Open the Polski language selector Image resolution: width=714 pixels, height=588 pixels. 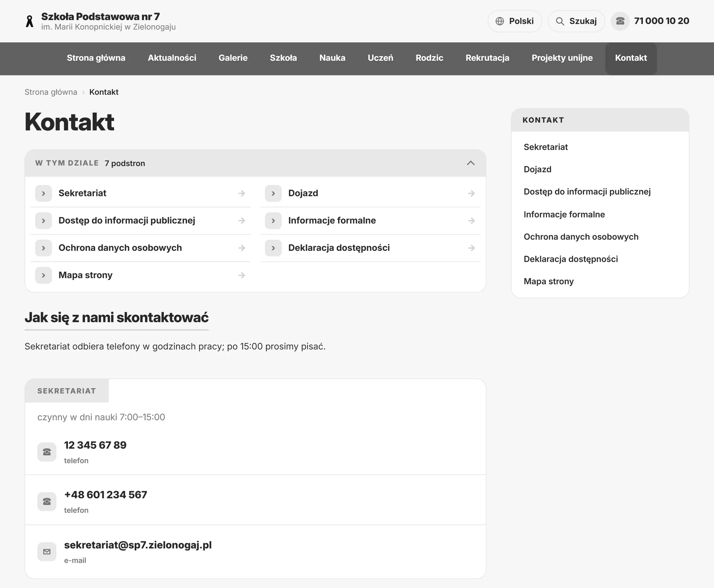pyautogui.click(x=515, y=21)
